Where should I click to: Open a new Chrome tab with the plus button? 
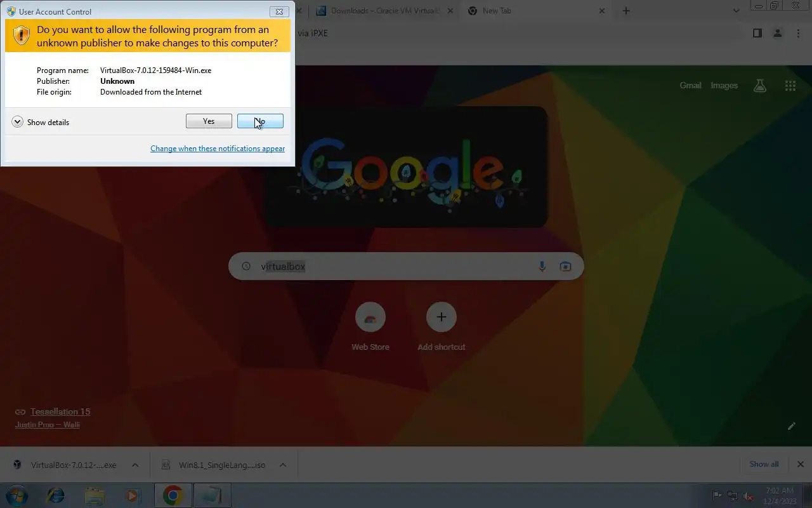626,11
